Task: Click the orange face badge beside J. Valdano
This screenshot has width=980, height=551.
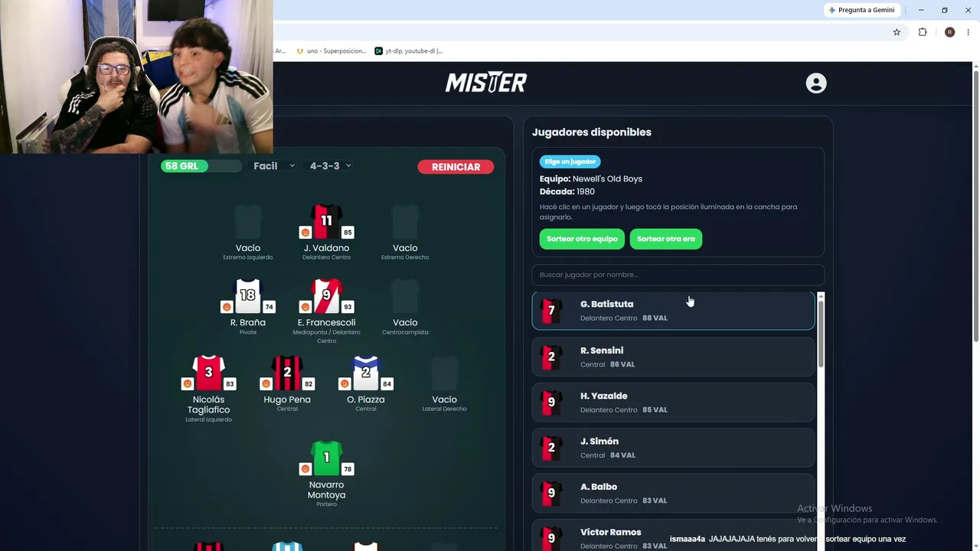Action: pyautogui.click(x=305, y=232)
